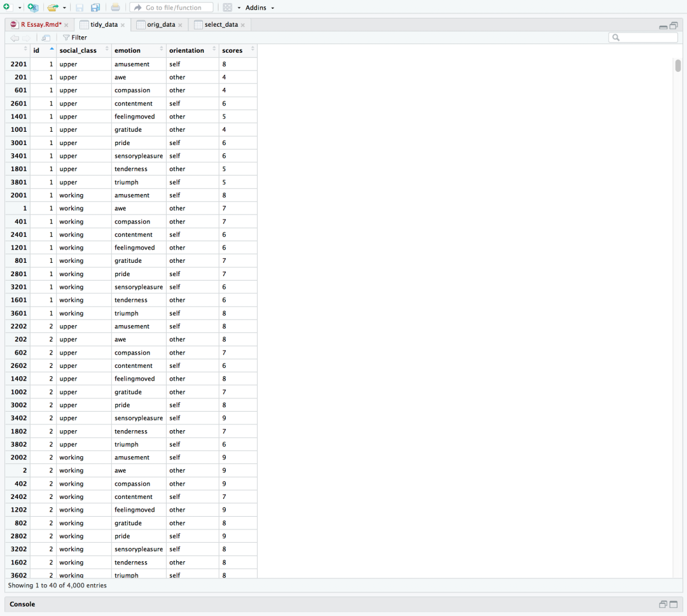Click 'upper' in row 2202

68,326
